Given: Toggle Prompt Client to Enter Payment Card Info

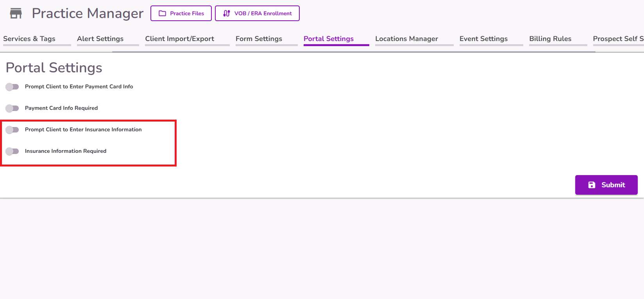Looking at the screenshot, I should coord(12,87).
